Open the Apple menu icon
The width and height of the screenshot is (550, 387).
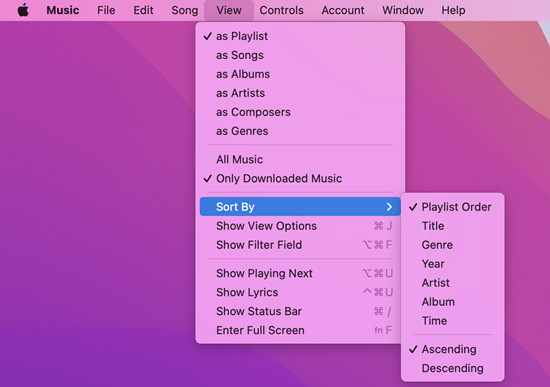pyautogui.click(x=23, y=10)
